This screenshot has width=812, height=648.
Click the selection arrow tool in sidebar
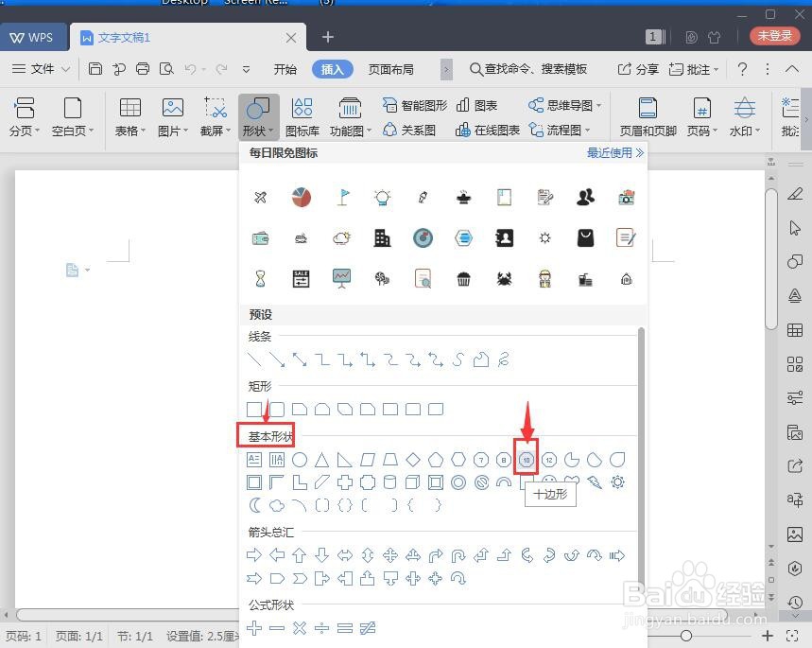[795, 228]
